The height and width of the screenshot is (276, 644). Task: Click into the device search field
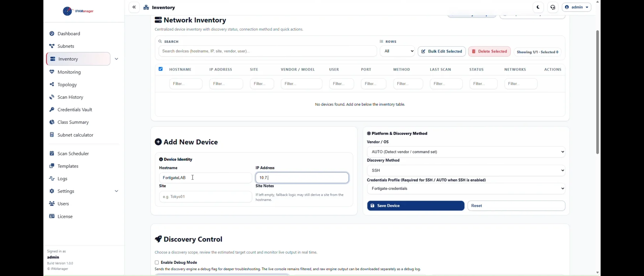click(x=268, y=51)
